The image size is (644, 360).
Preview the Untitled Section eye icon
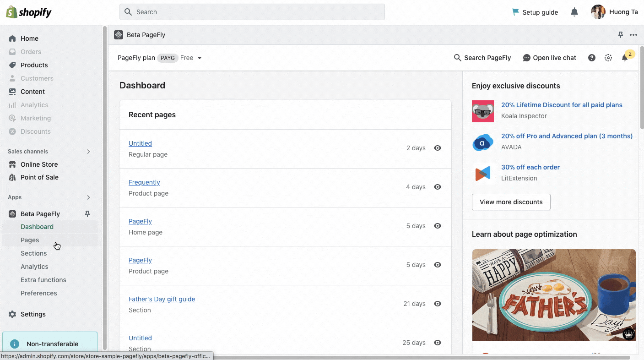coord(438,343)
